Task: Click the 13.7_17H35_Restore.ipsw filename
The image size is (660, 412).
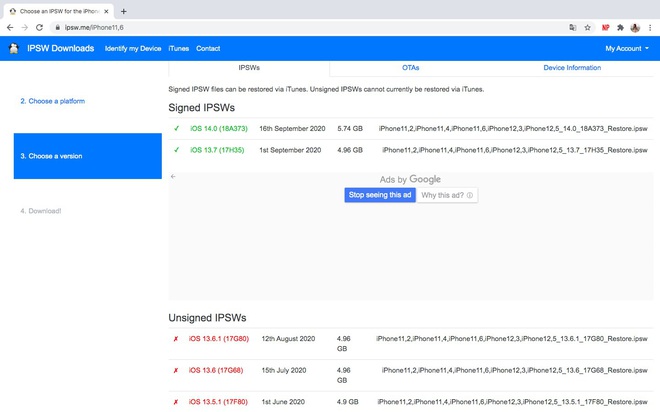Action: 515,150
